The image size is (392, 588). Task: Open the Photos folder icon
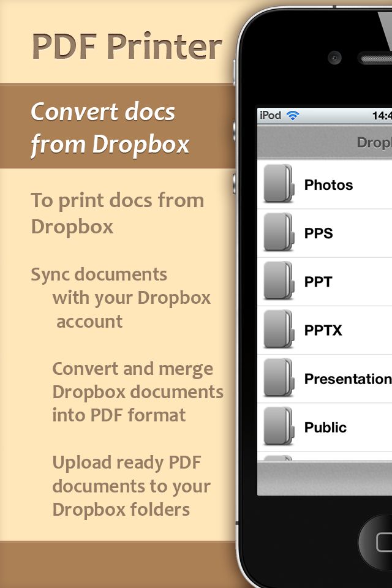pos(278,184)
